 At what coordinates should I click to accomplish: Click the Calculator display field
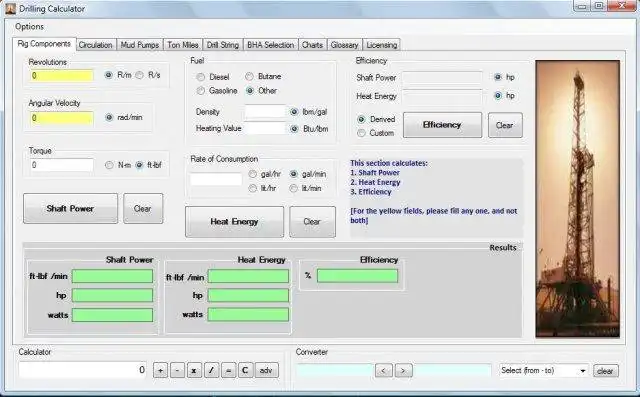click(83, 370)
